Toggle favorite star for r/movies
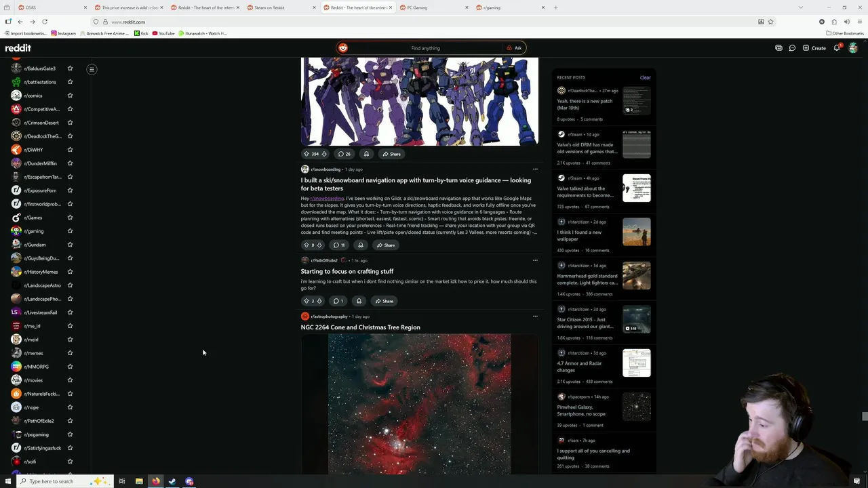This screenshot has width=868, height=488. pos(70,380)
